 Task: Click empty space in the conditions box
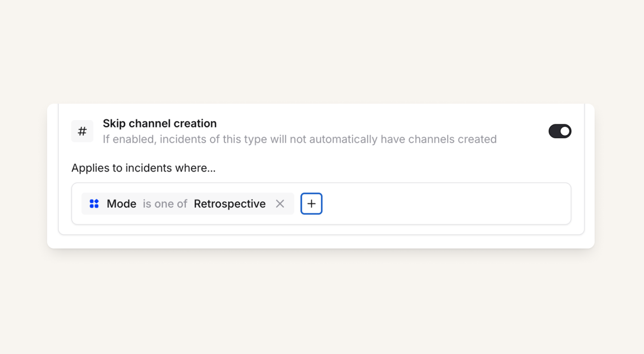(x=451, y=204)
